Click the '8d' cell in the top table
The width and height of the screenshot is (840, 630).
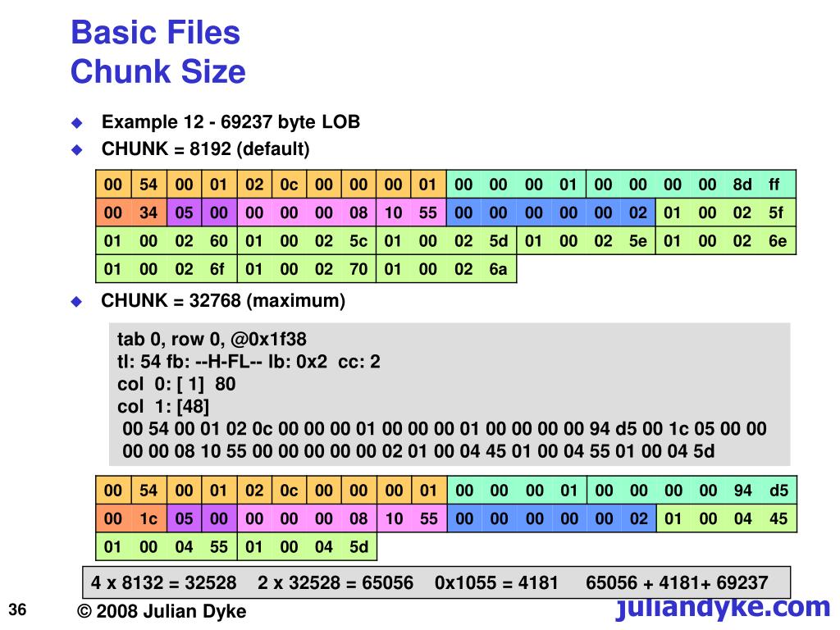(742, 185)
